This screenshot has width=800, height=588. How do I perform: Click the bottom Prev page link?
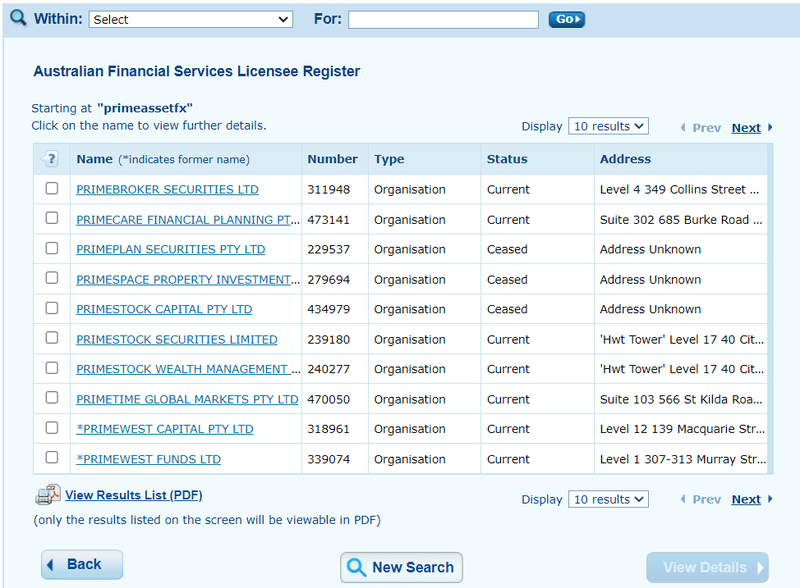pos(706,499)
